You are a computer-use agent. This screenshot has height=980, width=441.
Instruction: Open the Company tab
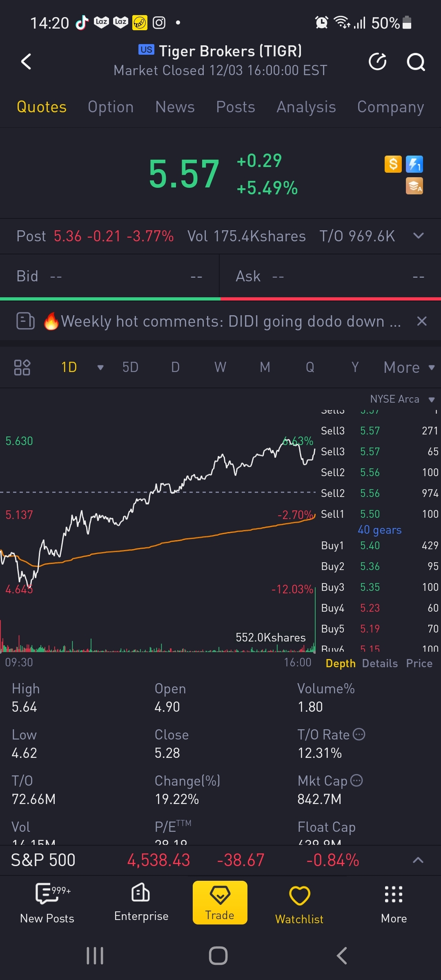(390, 107)
